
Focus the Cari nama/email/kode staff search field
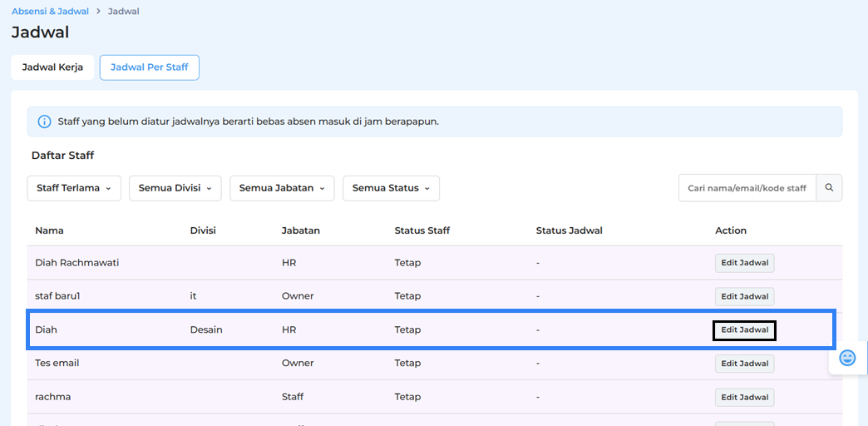(x=747, y=188)
